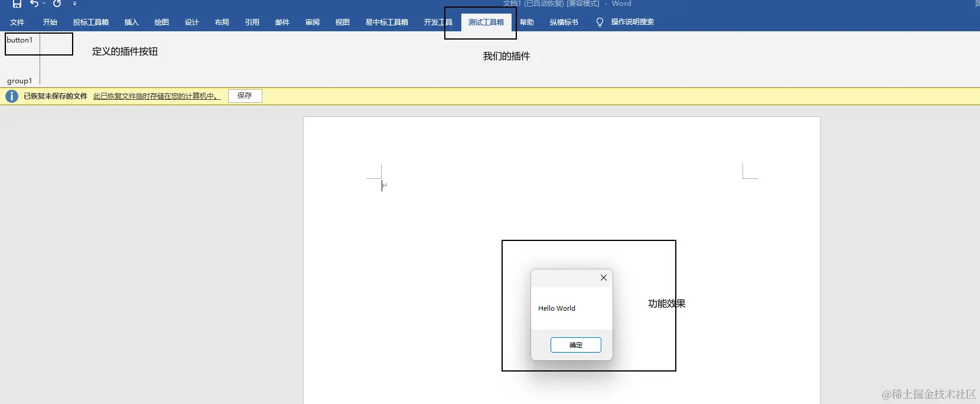Viewport: 980px width, 404px height.
Task: Click at the cursor in the document page
Action: pyautogui.click(x=382, y=185)
